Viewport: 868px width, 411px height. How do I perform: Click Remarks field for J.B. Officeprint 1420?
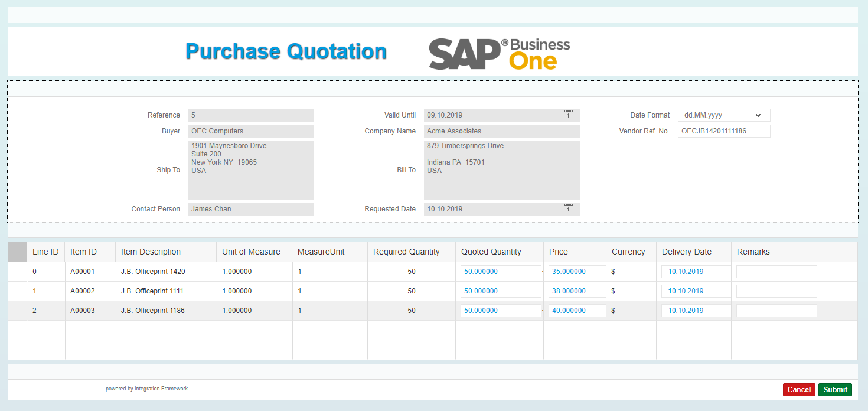click(x=776, y=272)
